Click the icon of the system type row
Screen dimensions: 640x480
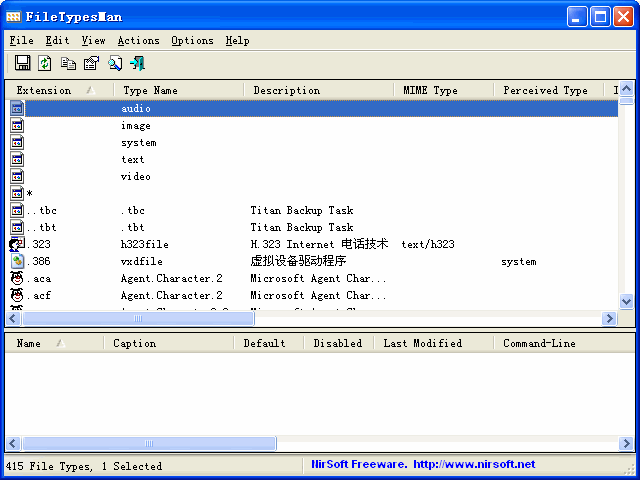pos(17,142)
